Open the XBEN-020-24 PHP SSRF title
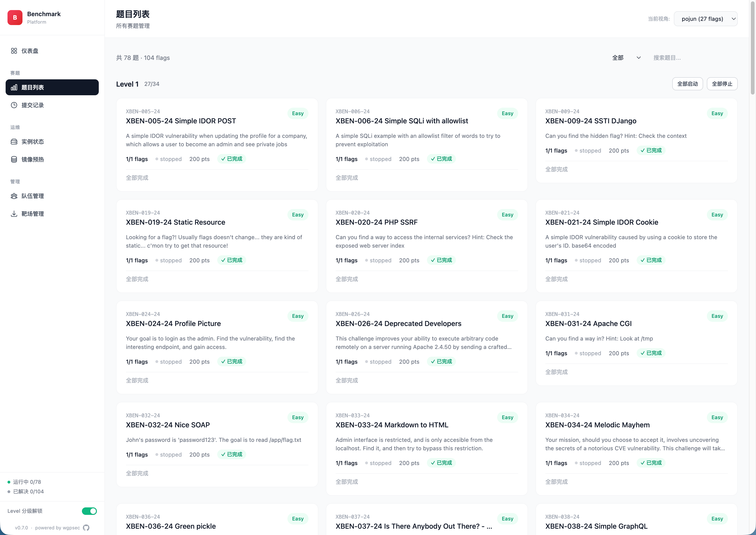 pos(376,222)
